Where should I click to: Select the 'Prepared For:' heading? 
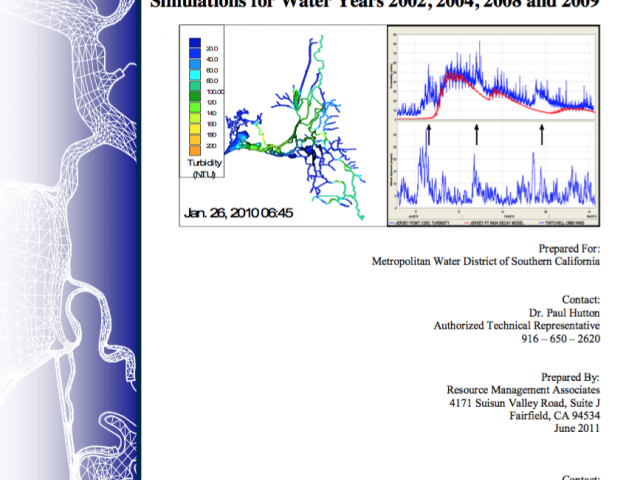coord(569,249)
